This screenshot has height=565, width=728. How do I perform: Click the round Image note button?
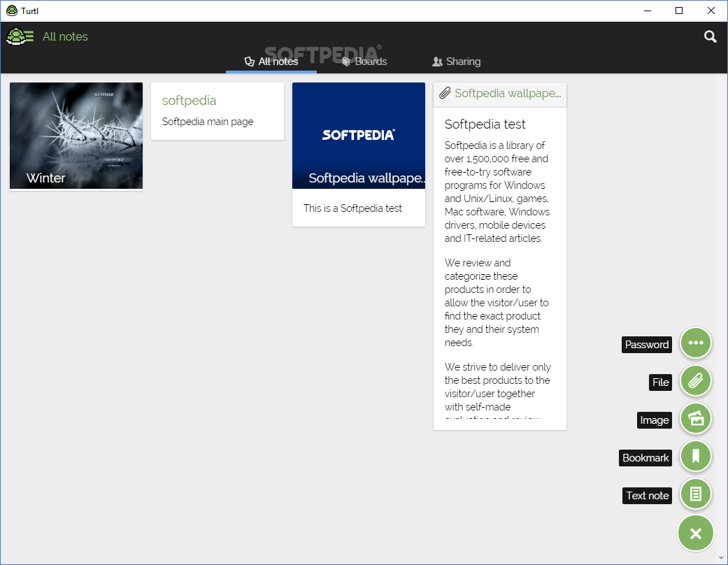(x=696, y=419)
